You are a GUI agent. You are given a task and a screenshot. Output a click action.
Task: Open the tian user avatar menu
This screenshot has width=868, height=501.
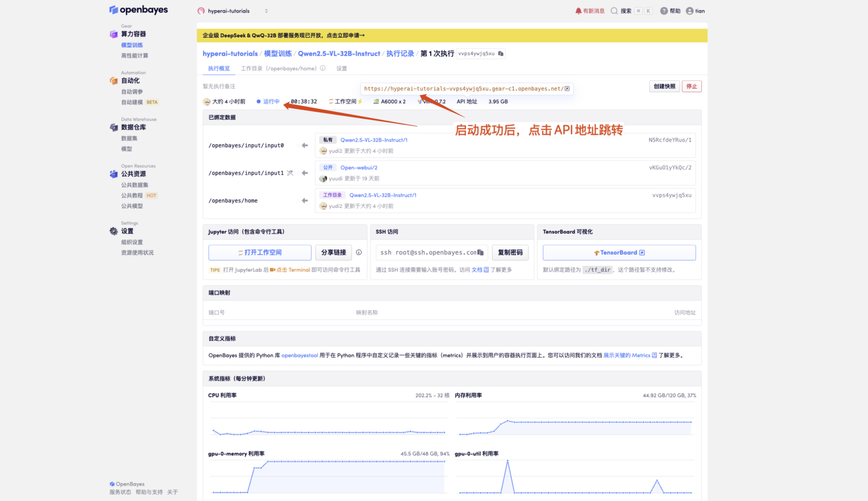pos(689,11)
